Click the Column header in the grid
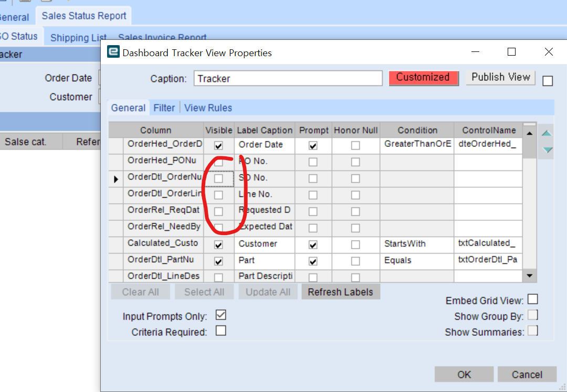567x392 pixels. tap(156, 130)
